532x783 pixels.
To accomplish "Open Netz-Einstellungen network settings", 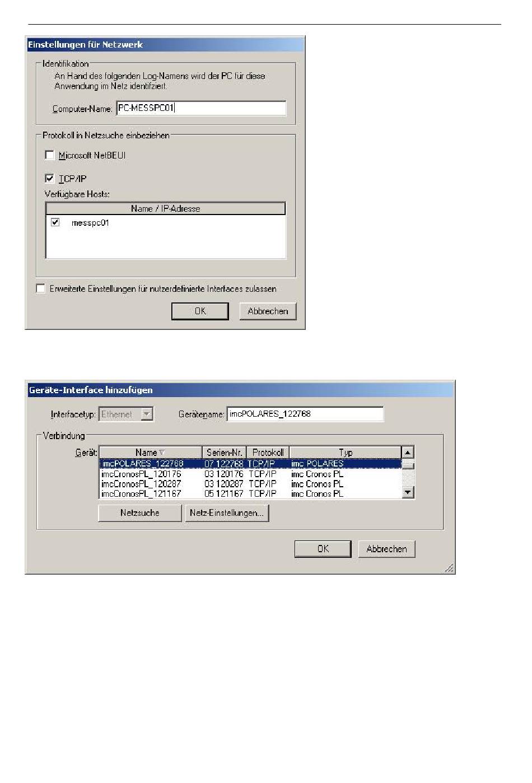I will point(227,512).
